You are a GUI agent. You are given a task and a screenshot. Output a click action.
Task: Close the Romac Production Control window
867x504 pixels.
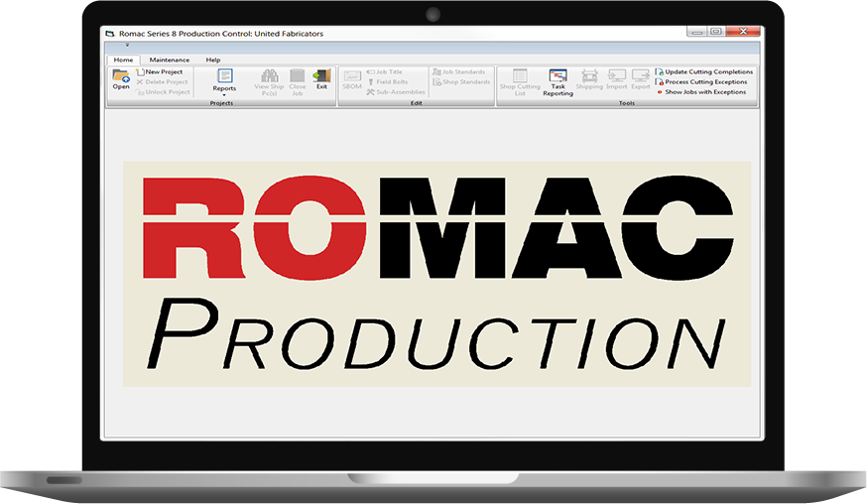pyautogui.click(x=743, y=32)
